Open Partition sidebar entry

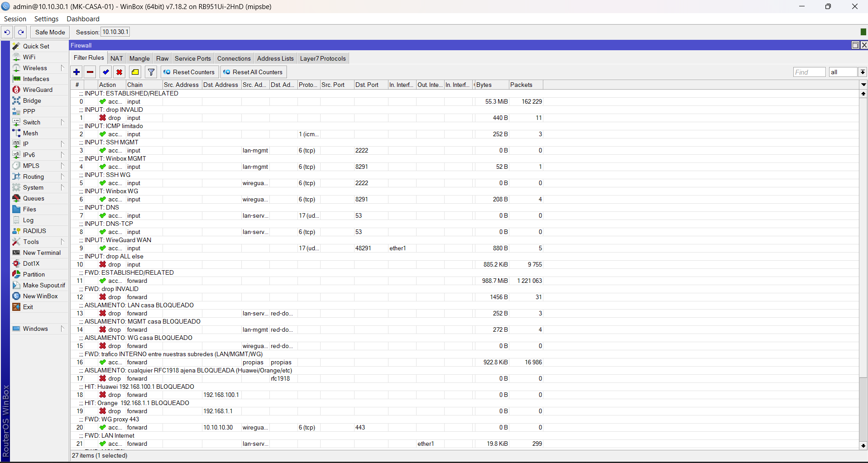pyautogui.click(x=34, y=274)
